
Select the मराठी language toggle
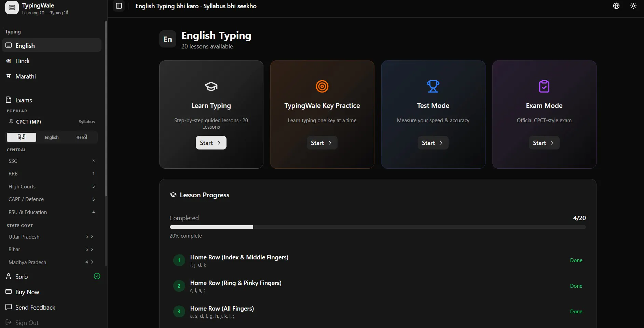click(82, 137)
